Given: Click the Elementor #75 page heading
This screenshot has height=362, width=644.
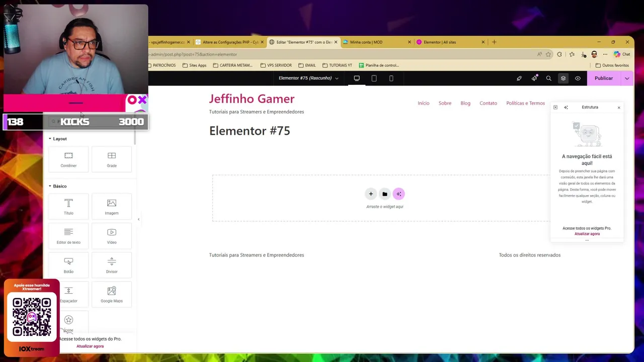Looking at the screenshot, I should point(250,131).
